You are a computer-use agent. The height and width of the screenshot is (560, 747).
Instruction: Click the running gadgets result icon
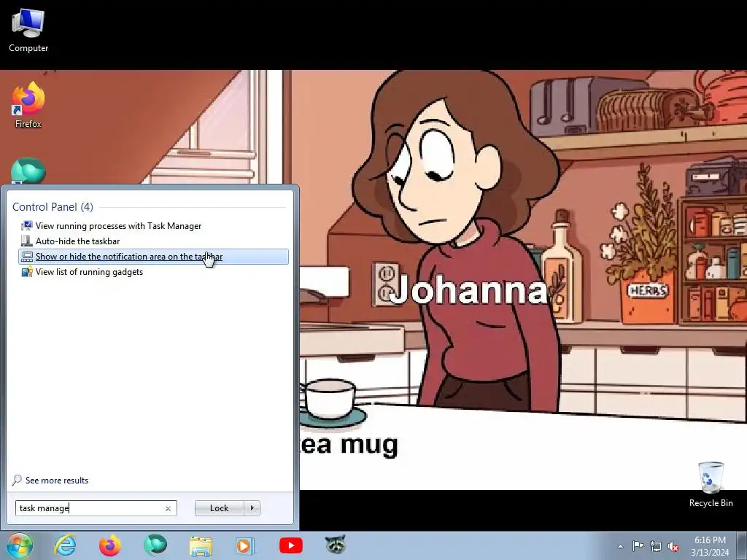tap(27, 272)
